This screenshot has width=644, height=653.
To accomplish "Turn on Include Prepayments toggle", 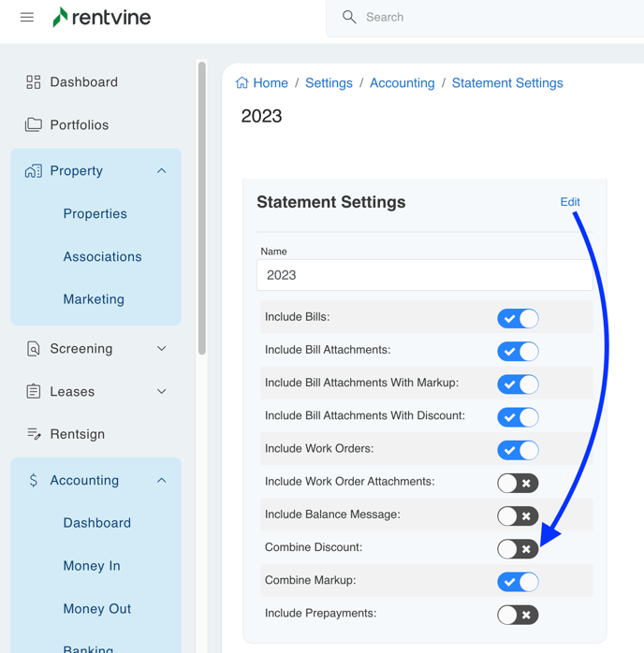I will pyautogui.click(x=518, y=615).
